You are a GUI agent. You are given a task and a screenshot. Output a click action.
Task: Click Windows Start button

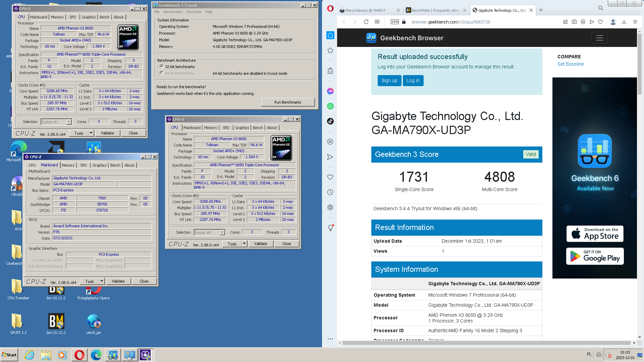pyautogui.click(x=9, y=355)
